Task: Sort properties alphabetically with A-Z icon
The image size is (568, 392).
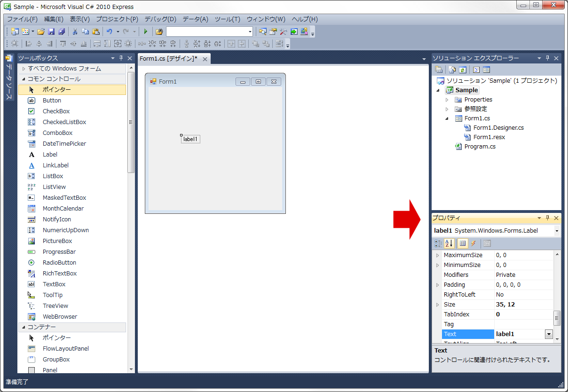Action: (x=449, y=243)
